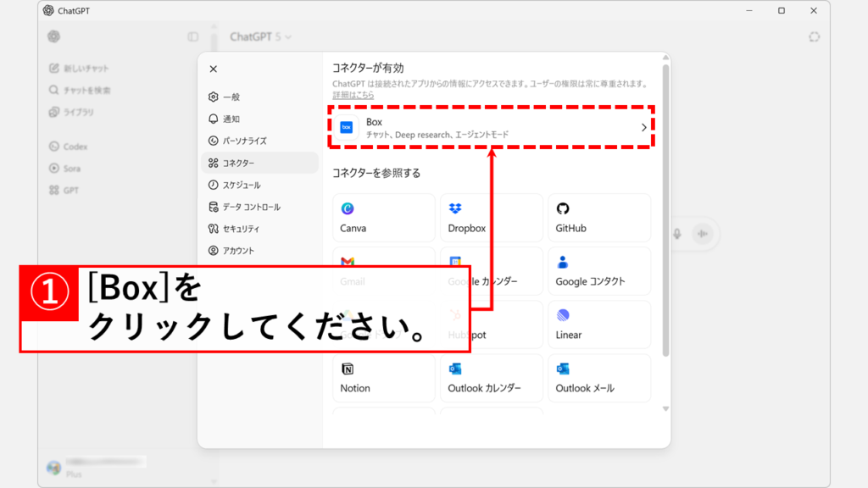Viewport: 868px width, 488px height.
Task: Open the データ コントロール settings tab
Action: [x=259, y=207]
